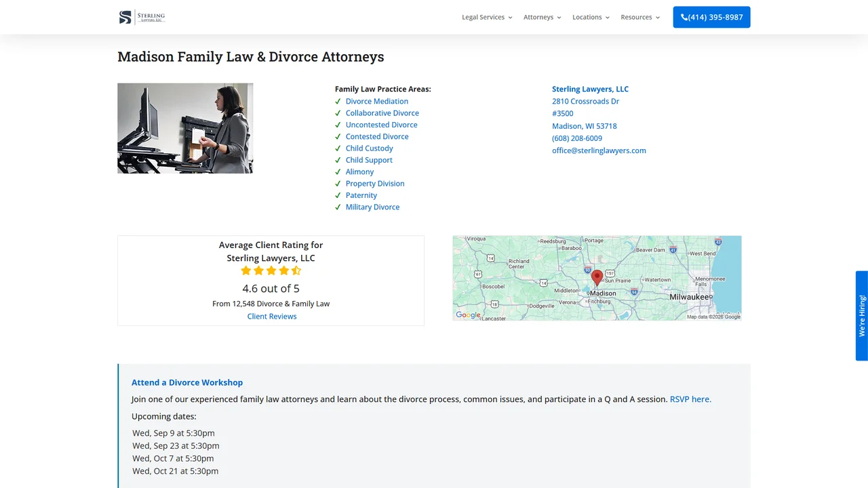The image size is (868, 488).
Task: Click the Wed, Sep 23 at 5:30pm date
Action: coord(176,446)
